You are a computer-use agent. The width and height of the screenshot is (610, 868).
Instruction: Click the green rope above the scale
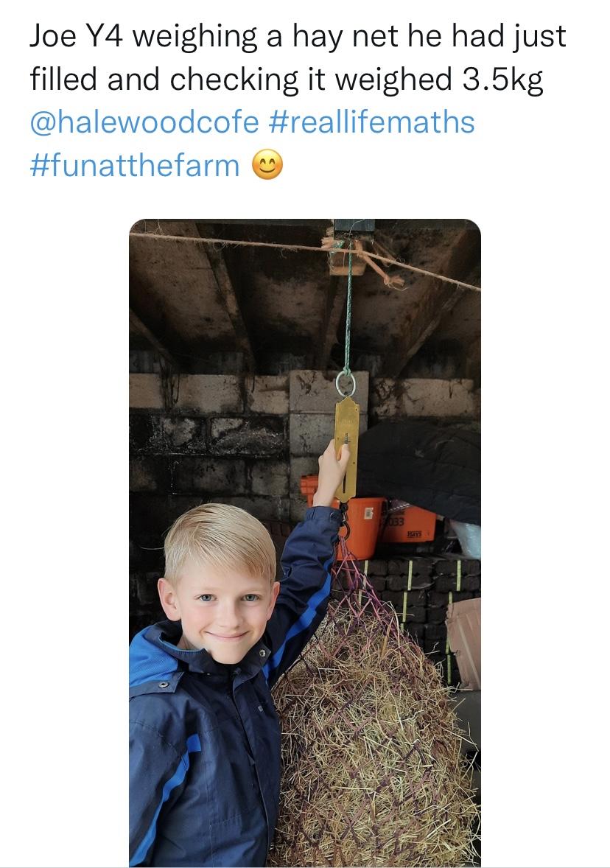click(348, 309)
